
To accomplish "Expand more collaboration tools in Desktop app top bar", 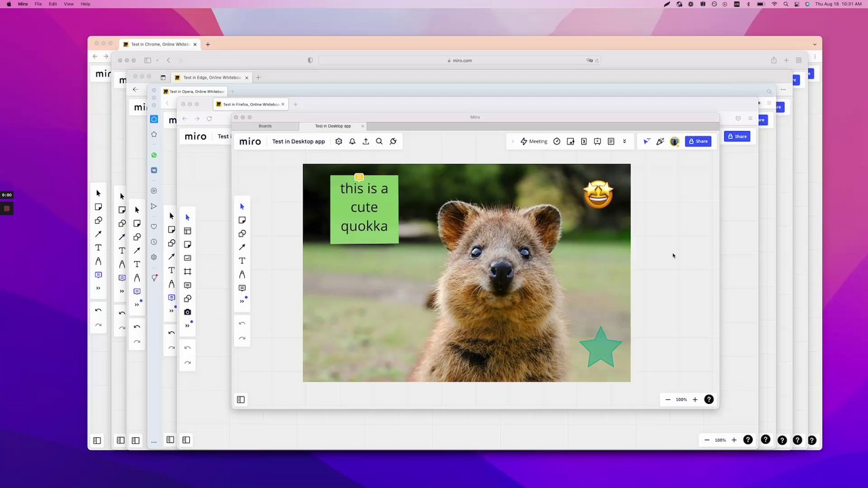I will tap(625, 142).
